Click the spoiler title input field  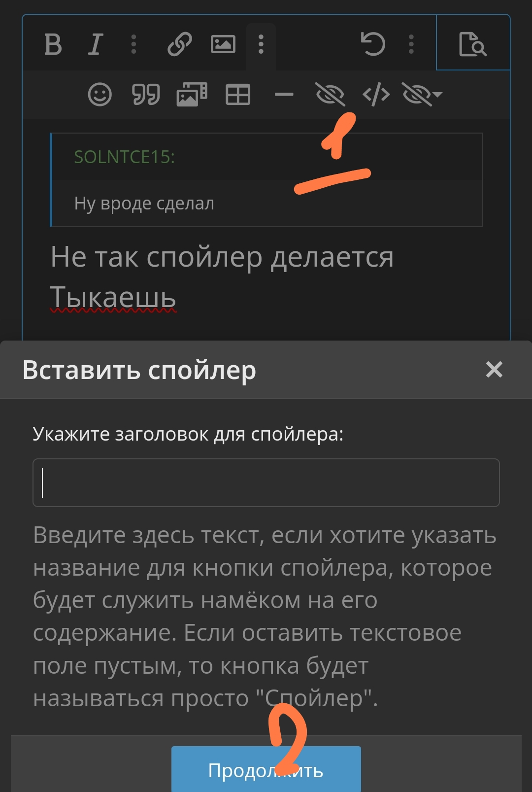coord(266,482)
